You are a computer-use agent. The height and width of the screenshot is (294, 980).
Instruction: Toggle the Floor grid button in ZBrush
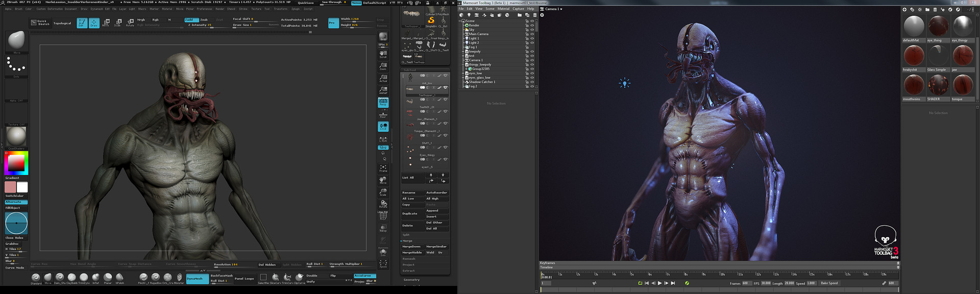tap(383, 114)
